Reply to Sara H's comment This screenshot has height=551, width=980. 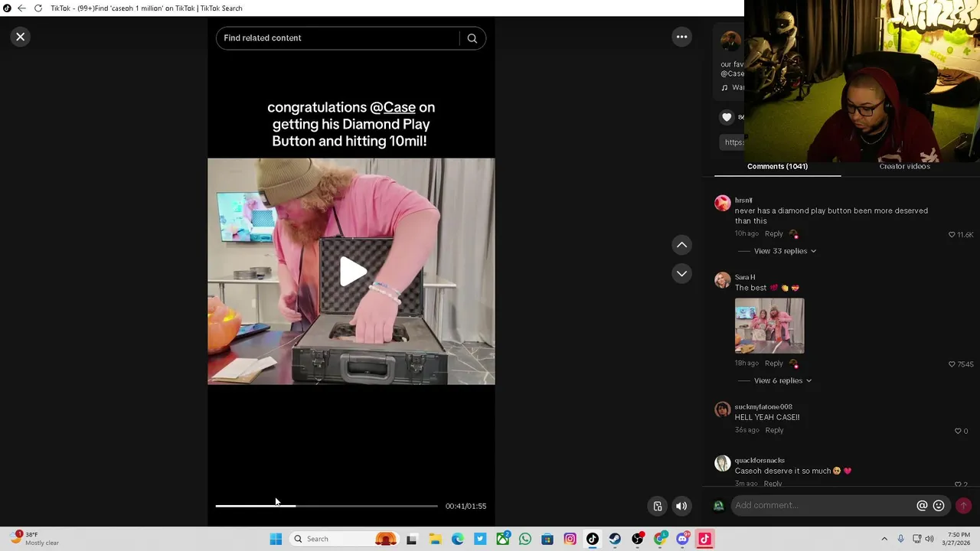[x=773, y=364]
